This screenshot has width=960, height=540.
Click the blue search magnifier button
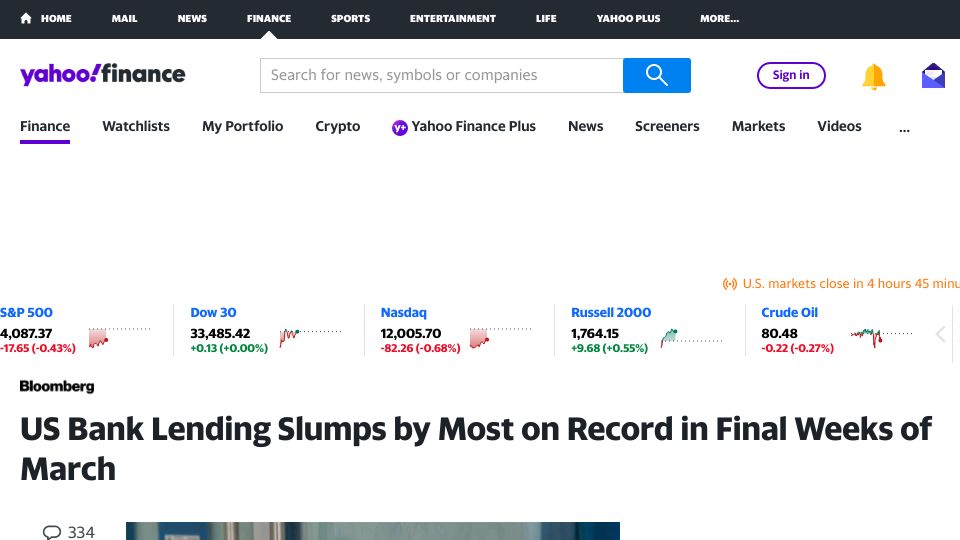pyautogui.click(x=656, y=75)
